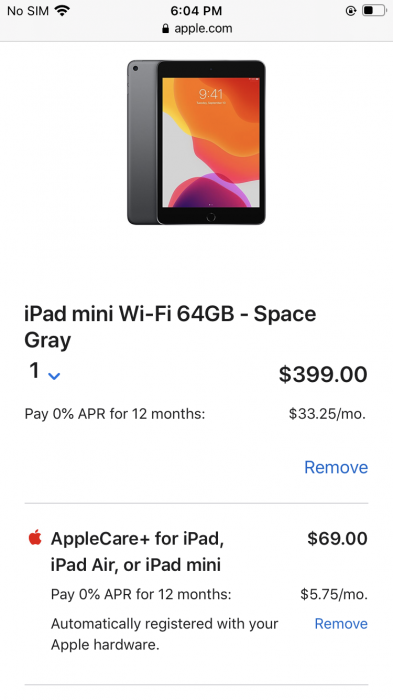Tap the battery indicator icon
Screen dimensions: 393x700
click(373, 10)
